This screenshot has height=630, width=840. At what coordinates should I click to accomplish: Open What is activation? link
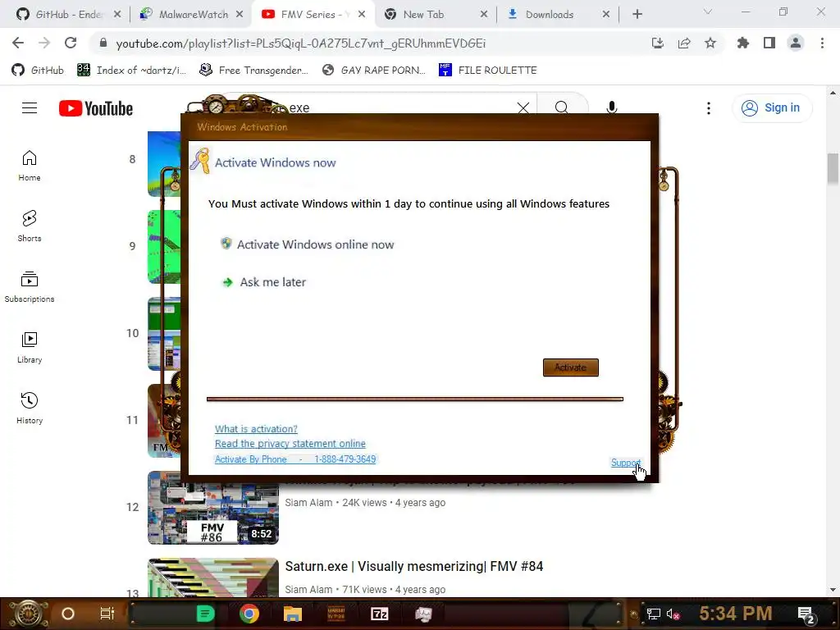coord(256,429)
